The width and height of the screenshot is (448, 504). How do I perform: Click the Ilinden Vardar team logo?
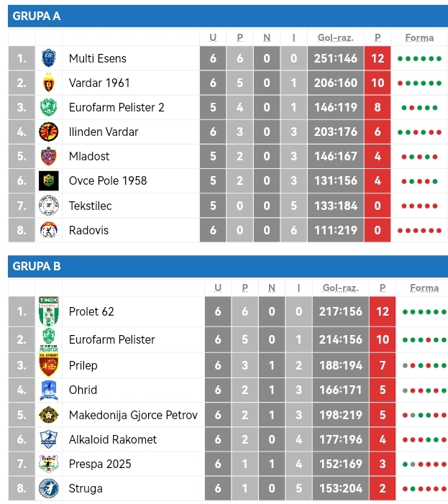[x=48, y=132]
